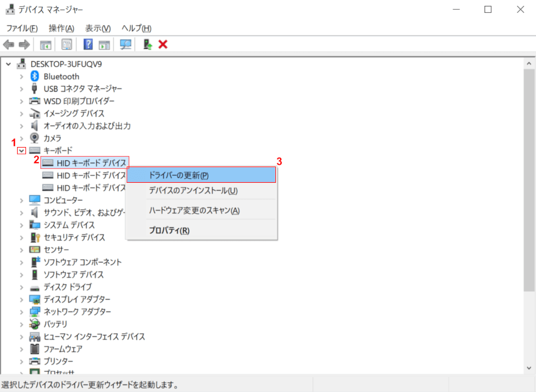Click the back arrow in the toolbar

8,45
